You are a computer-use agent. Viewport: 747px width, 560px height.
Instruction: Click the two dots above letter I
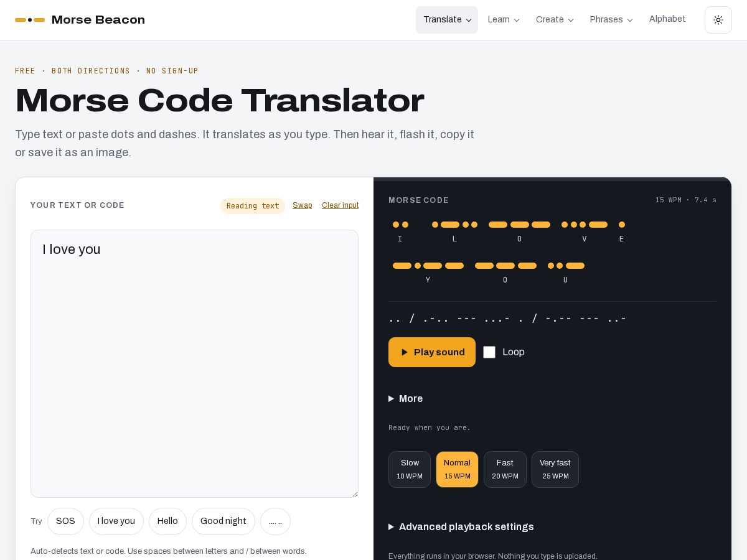pyautogui.click(x=400, y=225)
